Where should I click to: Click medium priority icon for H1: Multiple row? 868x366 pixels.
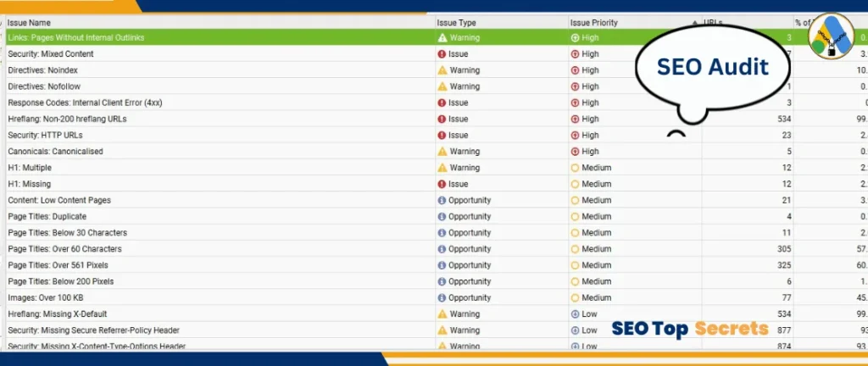576,168
